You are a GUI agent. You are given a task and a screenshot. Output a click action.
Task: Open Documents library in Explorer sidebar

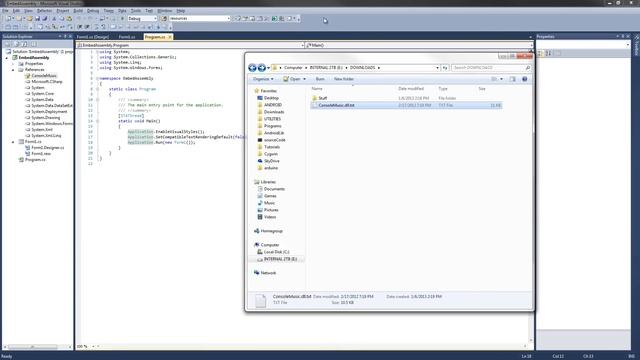[274, 189]
